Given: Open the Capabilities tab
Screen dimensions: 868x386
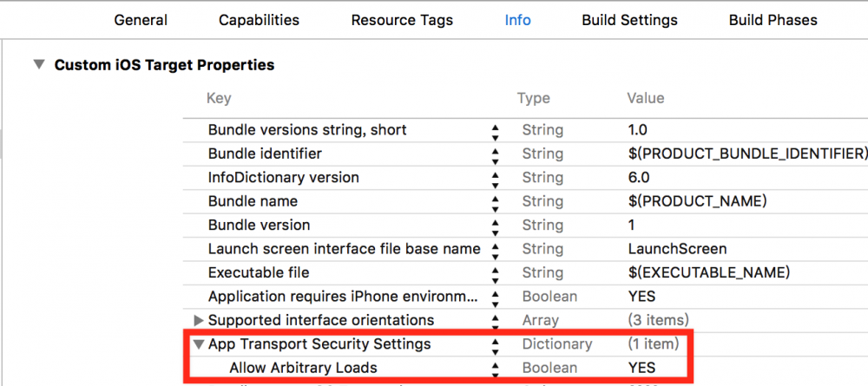Looking at the screenshot, I should pos(259,20).
